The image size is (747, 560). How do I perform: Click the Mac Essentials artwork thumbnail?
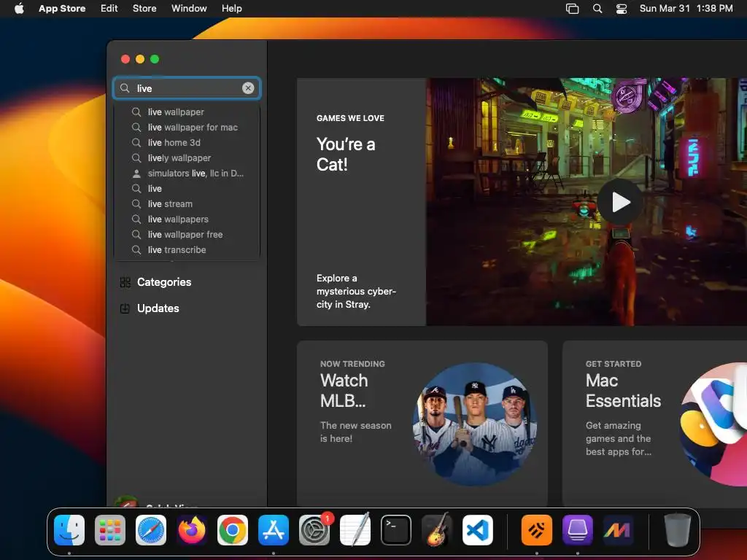pos(713,424)
